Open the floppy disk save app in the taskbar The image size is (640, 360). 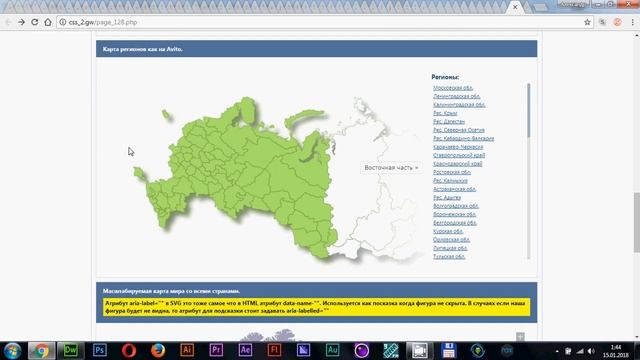point(449,351)
